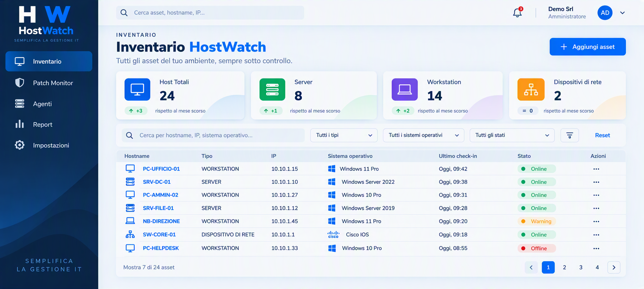Click the network icon beside SW-CORE-01
Screen dimensions: 644x289
pos(130,234)
